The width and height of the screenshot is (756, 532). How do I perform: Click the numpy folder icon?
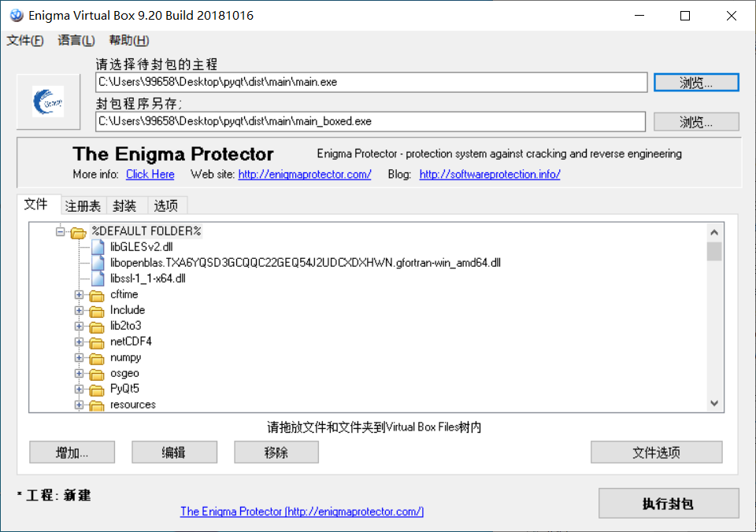[98, 357]
